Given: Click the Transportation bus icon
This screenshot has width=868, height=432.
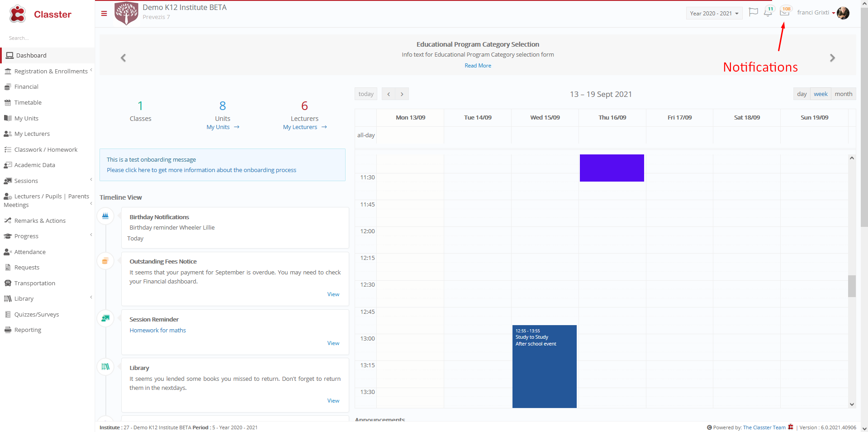Looking at the screenshot, I should pyautogui.click(x=8, y=283).
